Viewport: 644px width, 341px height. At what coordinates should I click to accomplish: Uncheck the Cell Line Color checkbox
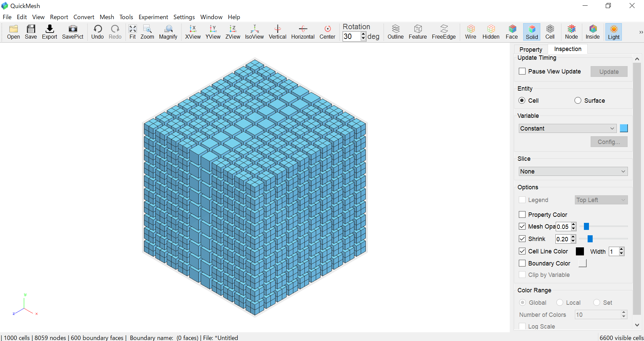tap(522, 251)
